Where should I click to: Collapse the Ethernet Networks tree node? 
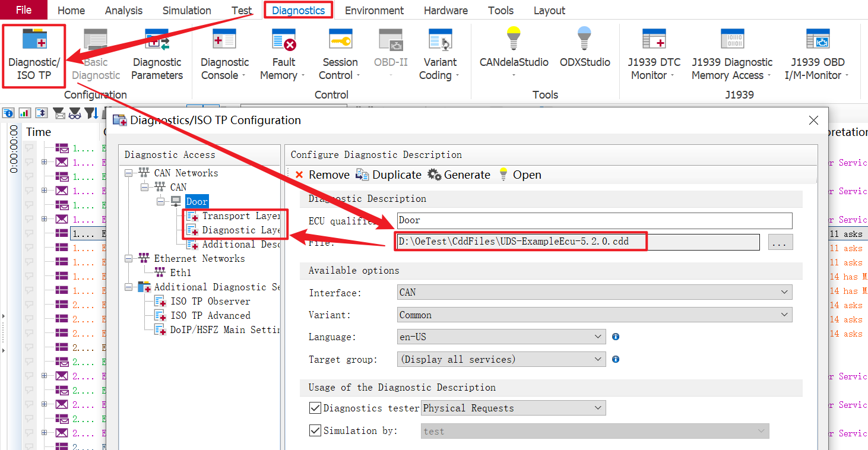(129, 258)
